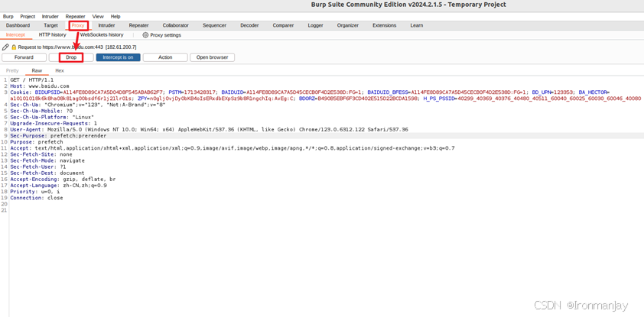Open the WebSockets history sub-tab
Screen dimensions: 644x317
click(102, 35)
